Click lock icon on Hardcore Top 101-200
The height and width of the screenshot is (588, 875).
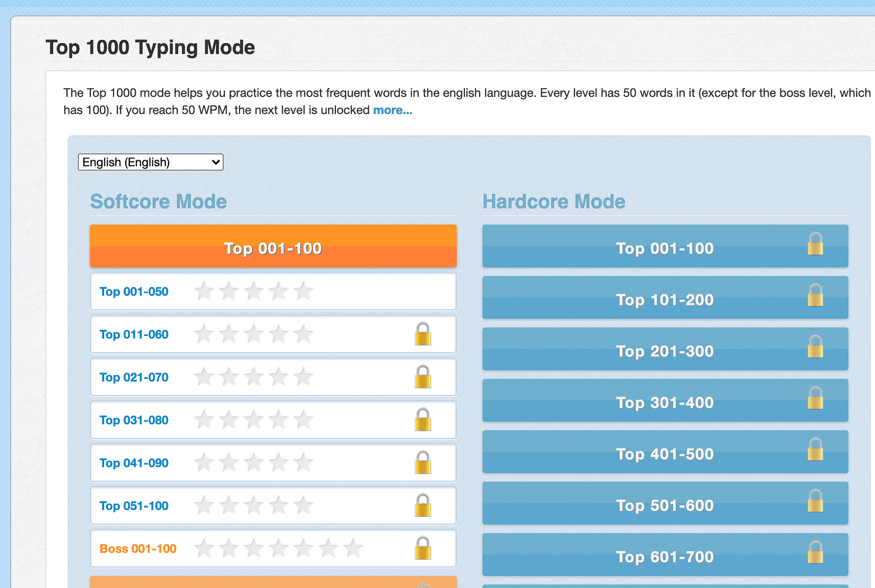coord(815,295)
